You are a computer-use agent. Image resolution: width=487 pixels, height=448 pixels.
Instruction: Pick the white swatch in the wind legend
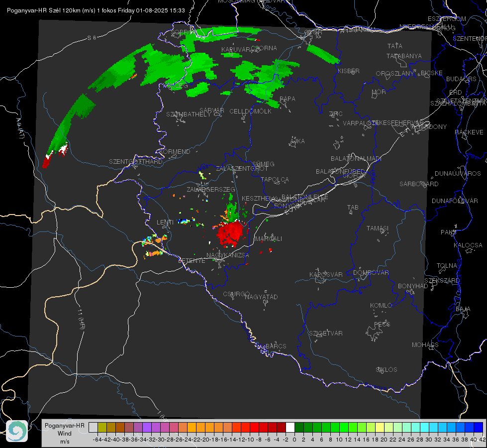[x=290, y=428]
